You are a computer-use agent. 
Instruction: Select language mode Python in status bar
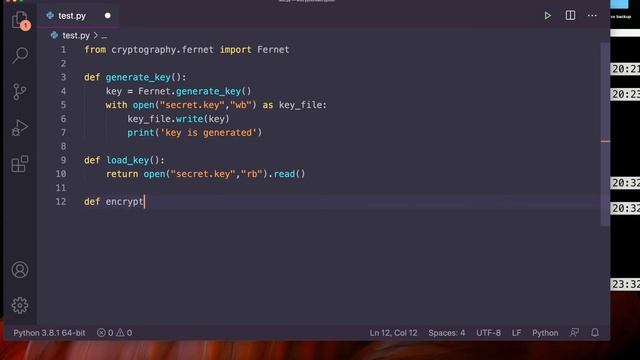[x=545, y=333]
